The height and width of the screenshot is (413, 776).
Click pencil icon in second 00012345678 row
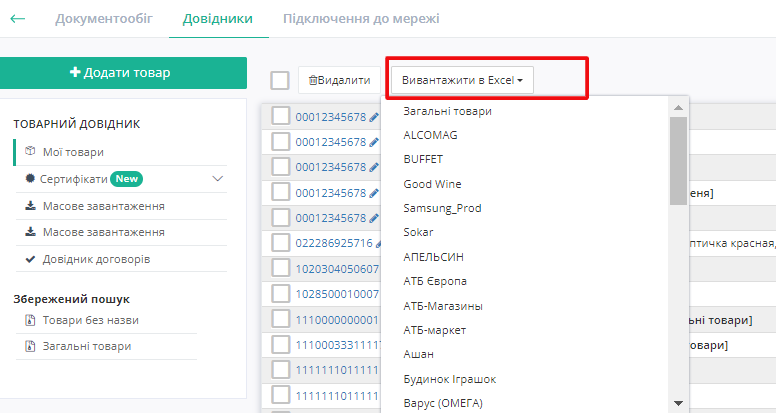coord(374,142)
